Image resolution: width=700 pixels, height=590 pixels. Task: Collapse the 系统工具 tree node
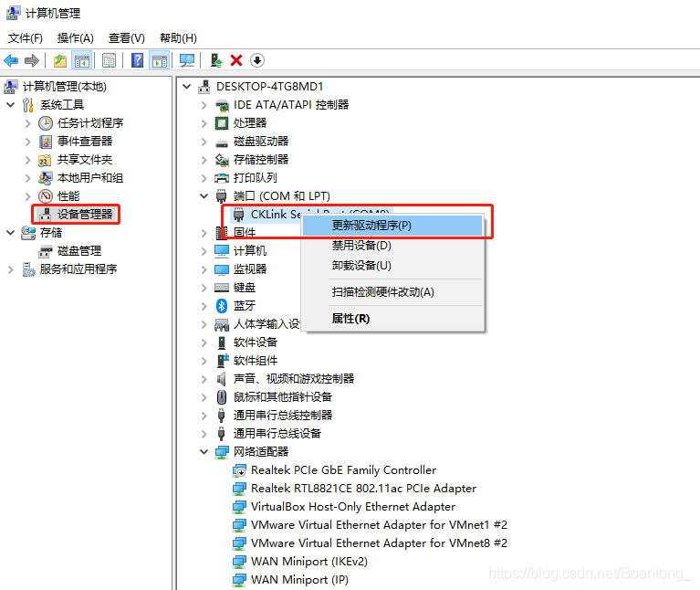[x=11, y=105]
